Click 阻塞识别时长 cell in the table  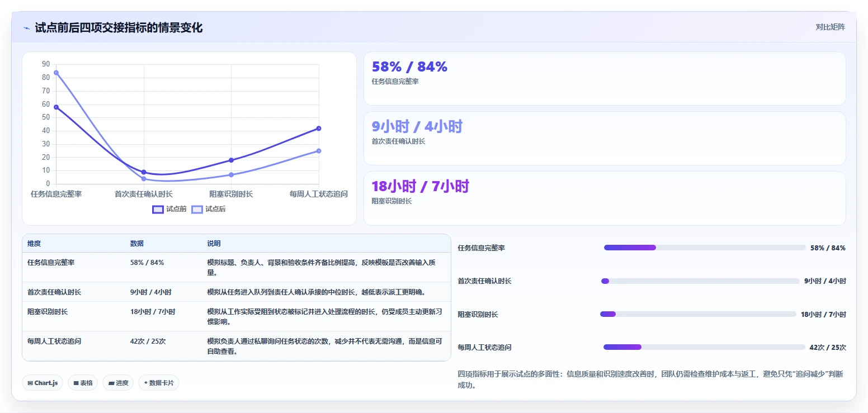(x=48, y=312)
